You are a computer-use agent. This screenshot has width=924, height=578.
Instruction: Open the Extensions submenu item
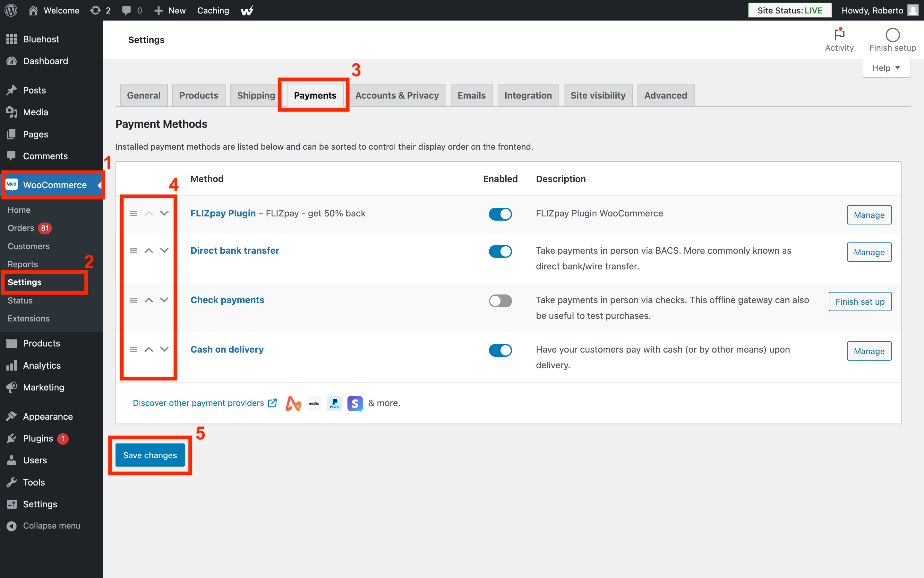29,319
